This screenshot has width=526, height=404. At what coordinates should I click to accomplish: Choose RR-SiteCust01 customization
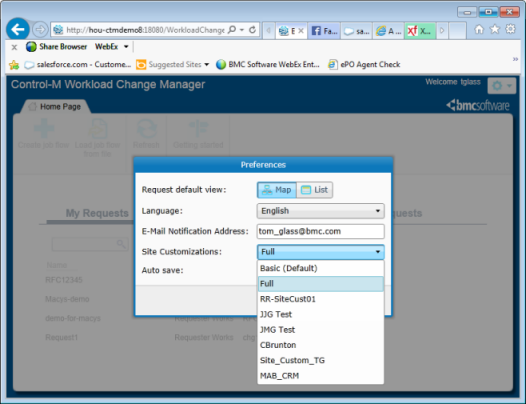pyautogui.click(x=321, y=299)
